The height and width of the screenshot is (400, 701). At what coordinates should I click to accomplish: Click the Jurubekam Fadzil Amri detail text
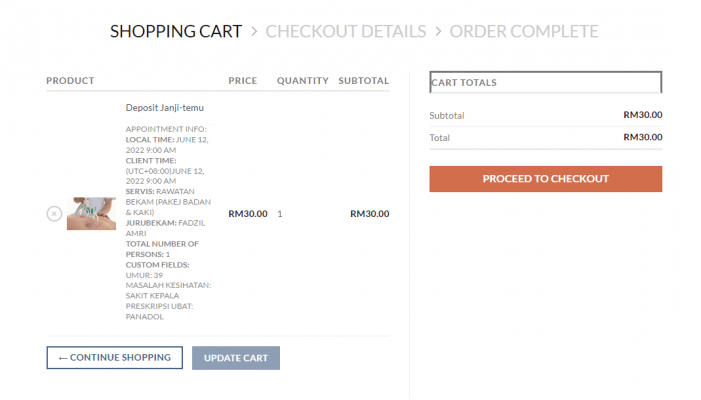165,228
